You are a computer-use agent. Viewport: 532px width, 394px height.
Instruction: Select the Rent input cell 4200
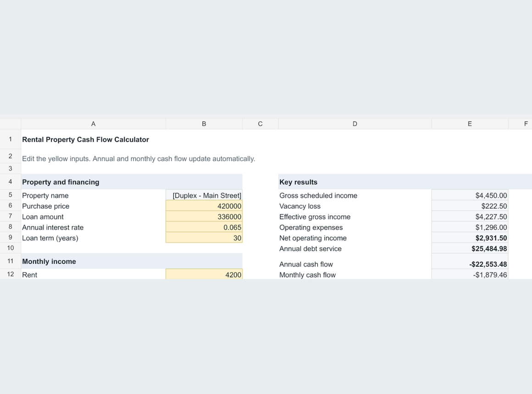click(x=204, y=274)
